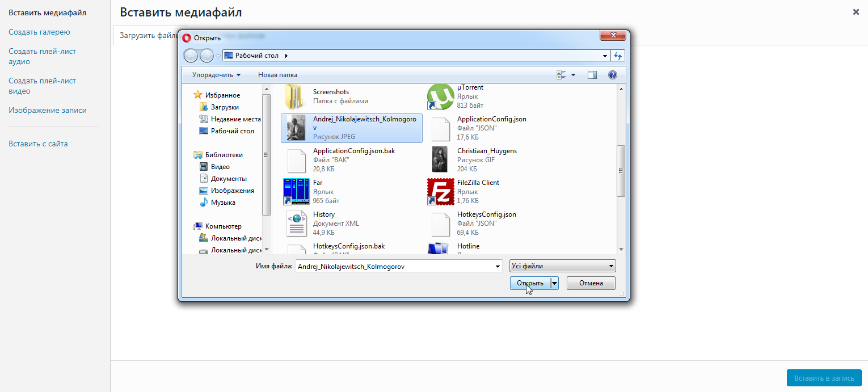Select the Hotline icon

439,248
